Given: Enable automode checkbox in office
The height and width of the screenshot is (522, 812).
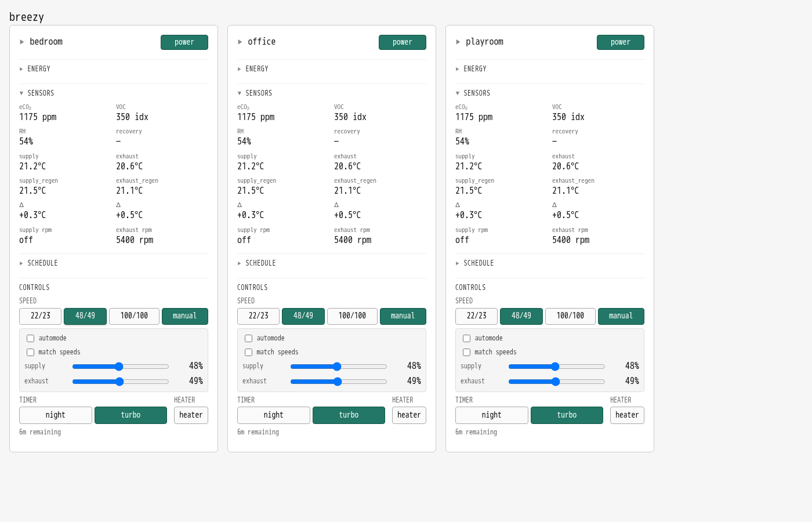Looking at the screenshot, I should pos(248,338).
